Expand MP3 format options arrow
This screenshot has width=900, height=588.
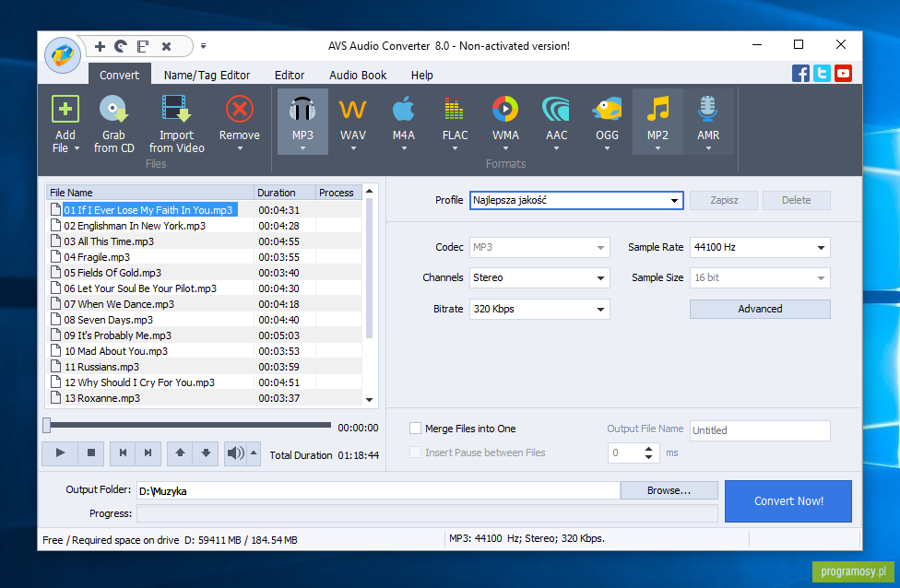[x=302, y=148]
